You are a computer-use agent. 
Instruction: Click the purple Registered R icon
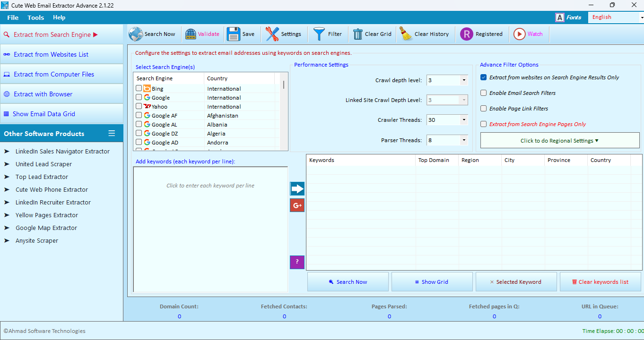tap(467, 34)
